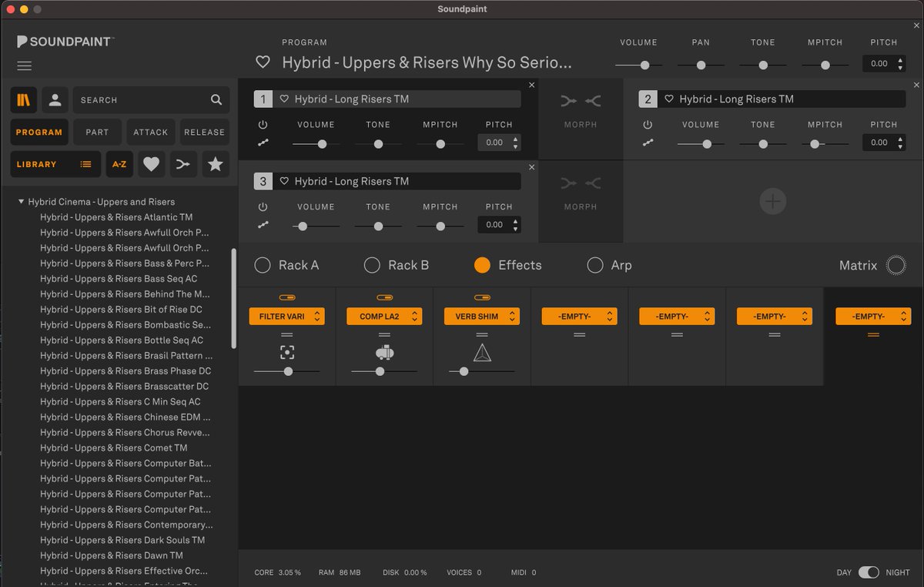Step part 1 PITCH value stepper
Viewport: 924px width, 587px height.
click(x=516, y=143)
